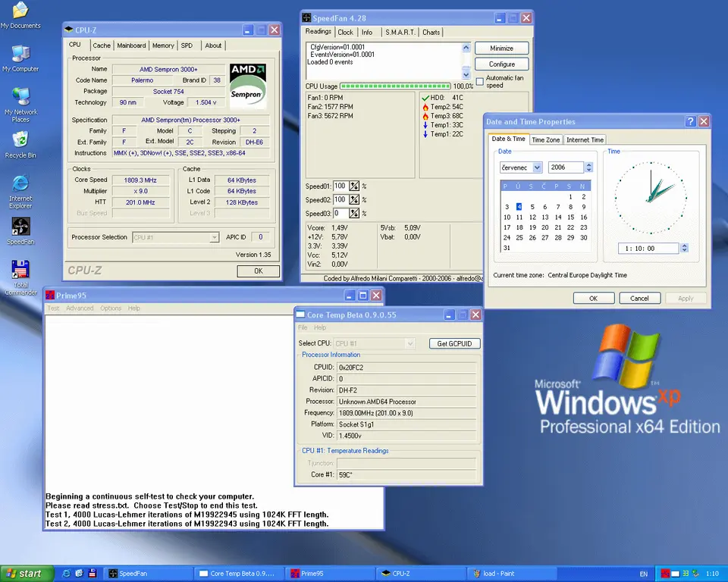
Task: Open the Help menu in Core Temp
Action: 320,327
